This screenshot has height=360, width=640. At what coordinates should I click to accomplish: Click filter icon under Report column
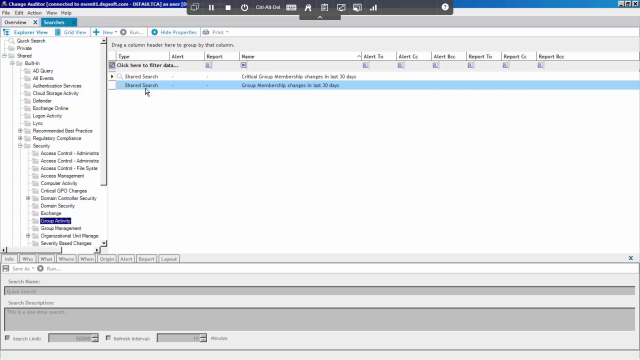coord(208,65)
